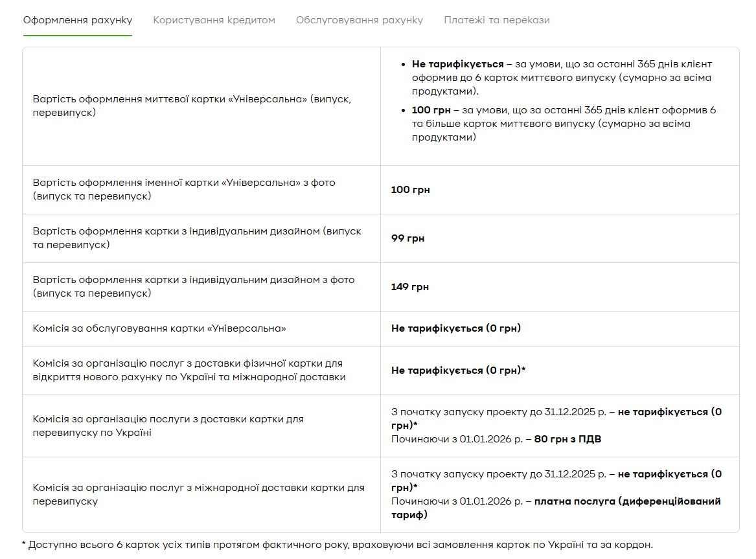Viewport: 756px width, 559px height.
Task: Go to the Платежі та перекази tab
Action: (x=497, y=20)
